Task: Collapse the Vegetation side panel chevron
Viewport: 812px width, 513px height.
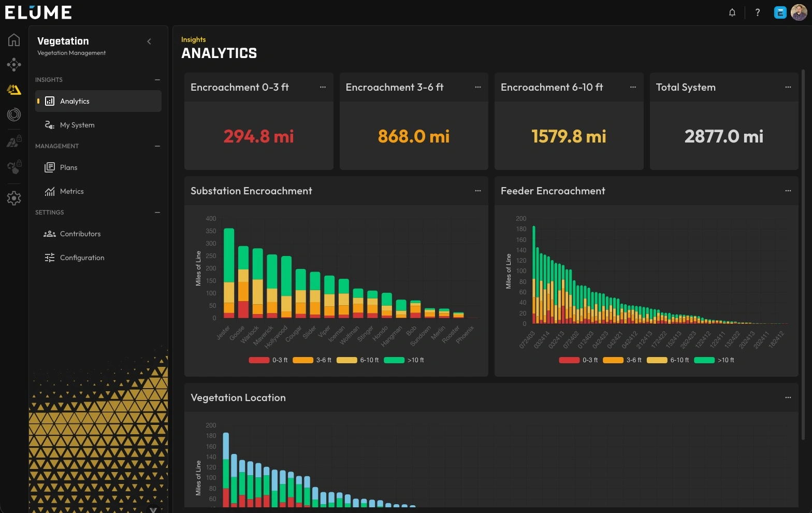Action: coord(149,41)
